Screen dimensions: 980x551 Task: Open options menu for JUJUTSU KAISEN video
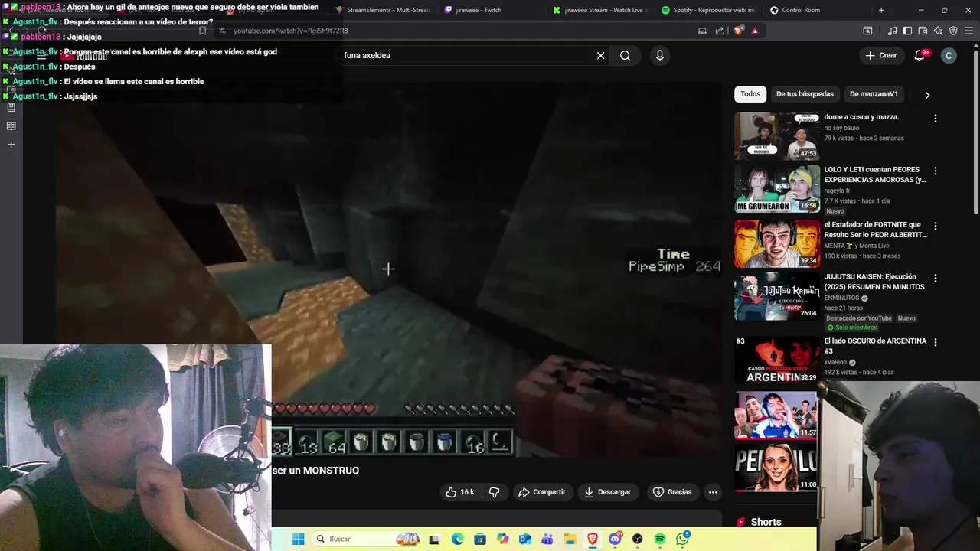pos(935,278)
